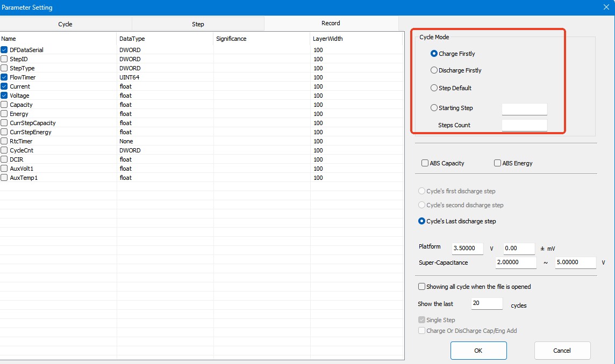Choose Discharge Firstly cycle mode
This screenshot has width=615, height=364.
(x=434, y=70)
